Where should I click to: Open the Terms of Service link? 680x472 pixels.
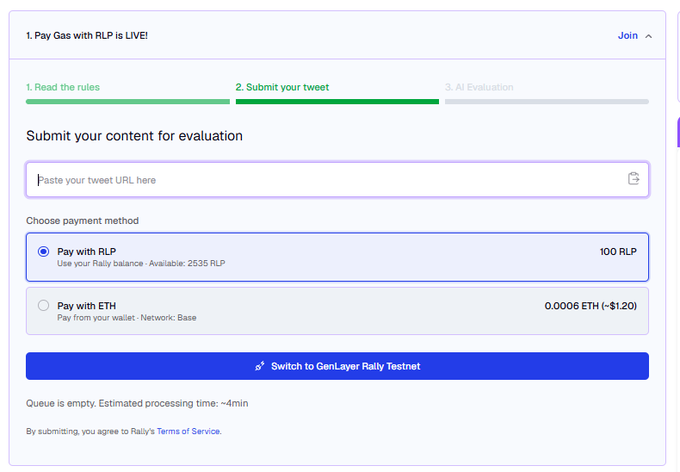[x=188, y=431]
